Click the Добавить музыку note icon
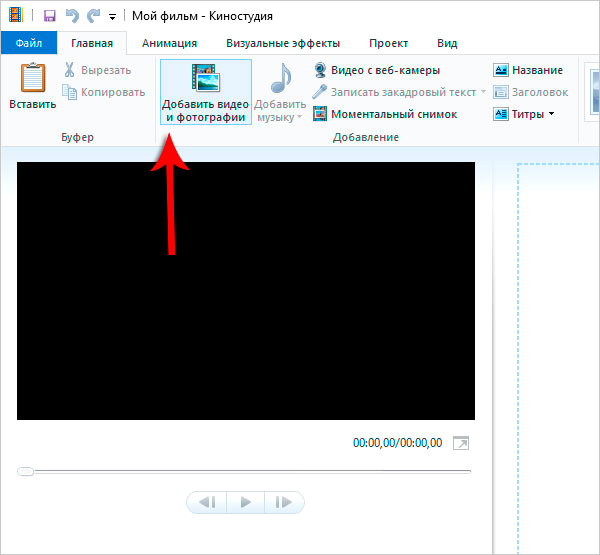This screenshot has width=600, height=555. tap(280, 78)
